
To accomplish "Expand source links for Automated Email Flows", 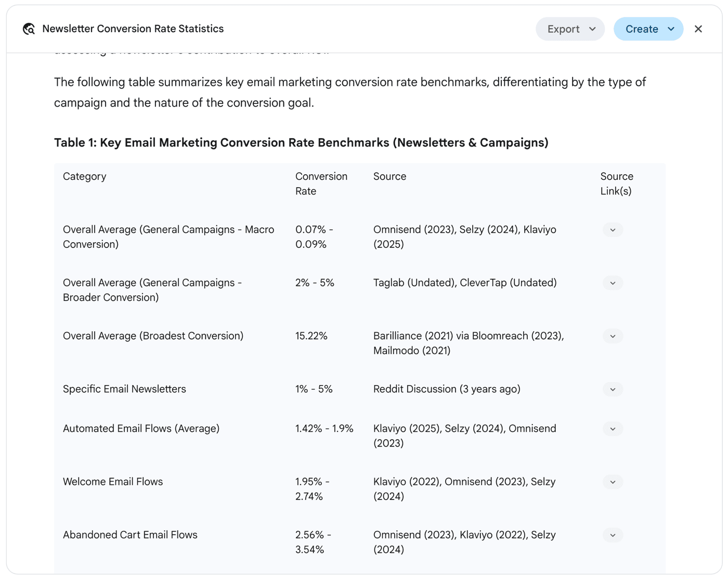I will 613,429.
